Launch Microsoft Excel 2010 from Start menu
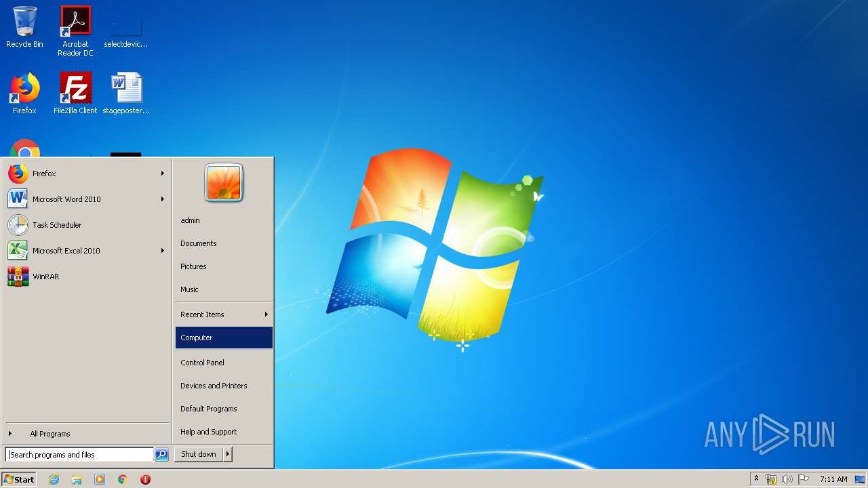868x488 pixels. click(87, 251)
